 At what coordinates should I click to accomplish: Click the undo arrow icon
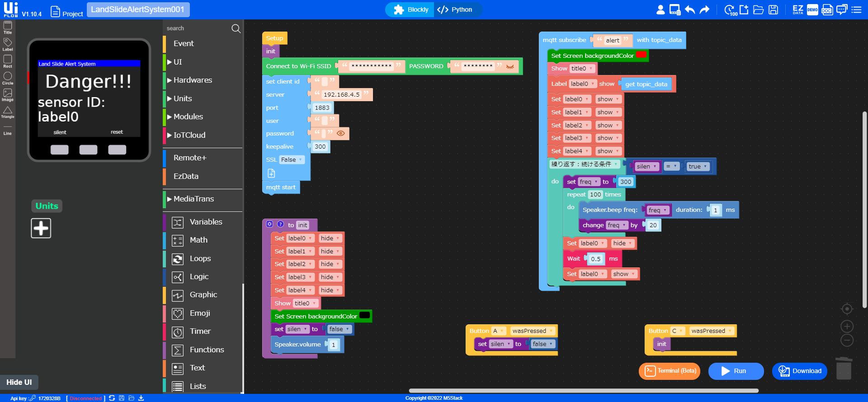tap(690, 9)
